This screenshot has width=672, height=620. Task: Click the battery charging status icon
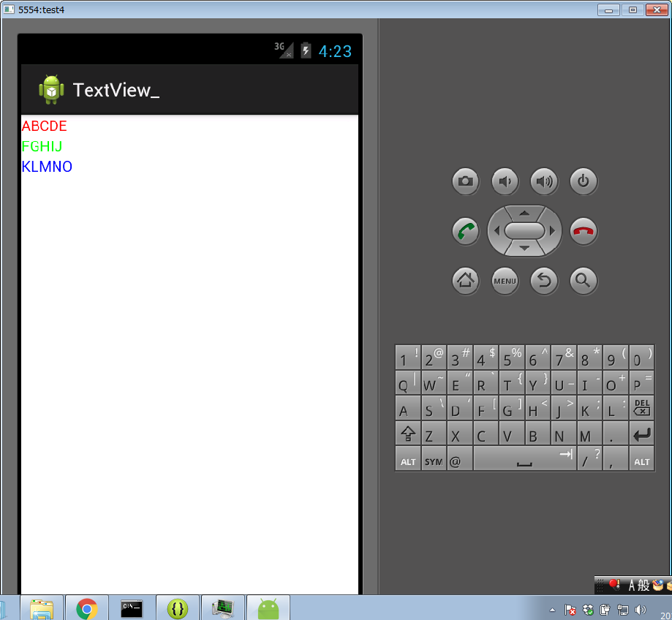(306, 50)
